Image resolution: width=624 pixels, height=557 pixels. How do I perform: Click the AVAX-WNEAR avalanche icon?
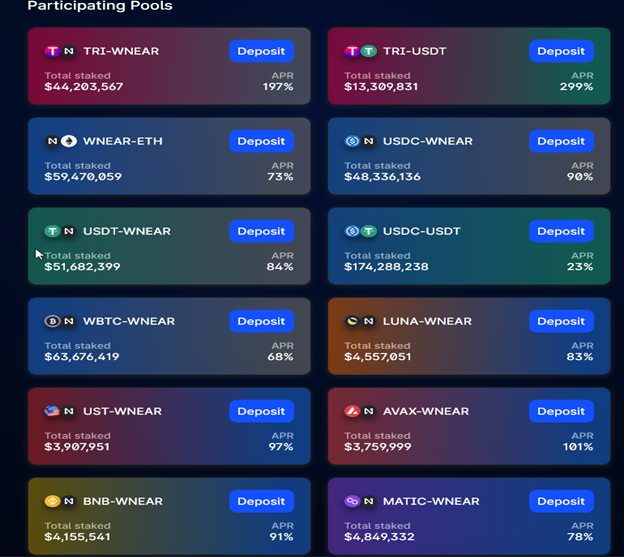[352, 411]
